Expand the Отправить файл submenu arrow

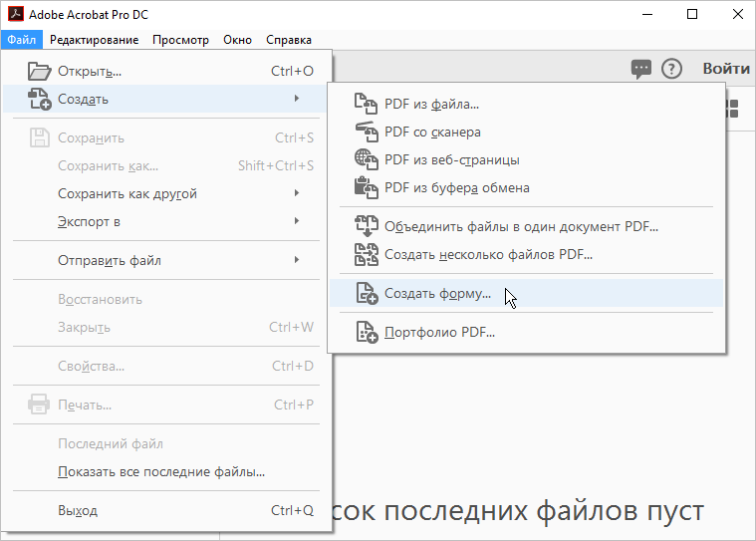click(x=297, y=260)
